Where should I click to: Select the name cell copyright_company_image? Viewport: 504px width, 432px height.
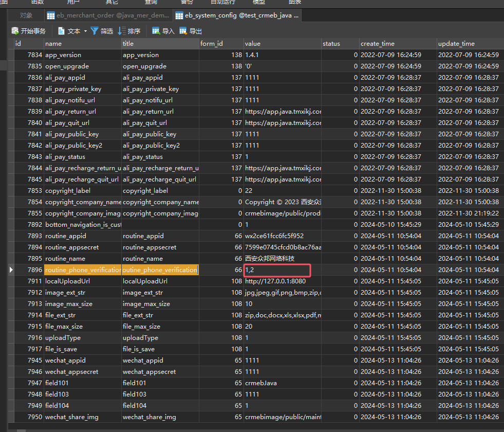click(83, 213)
